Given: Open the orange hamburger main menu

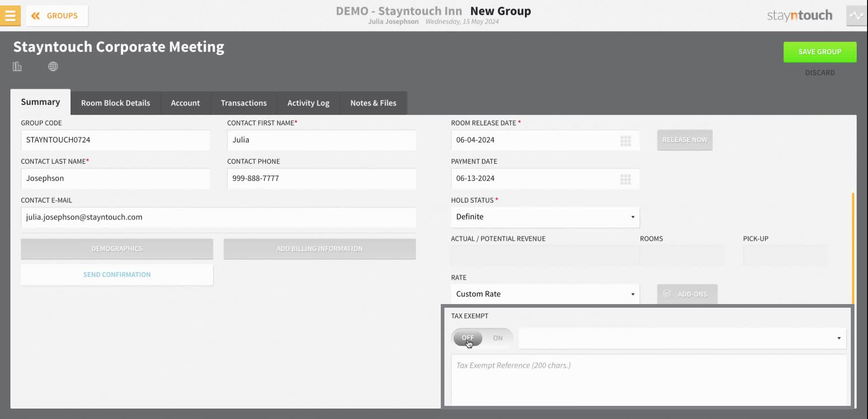Looking at the screenshot, I should click(10, 16).
